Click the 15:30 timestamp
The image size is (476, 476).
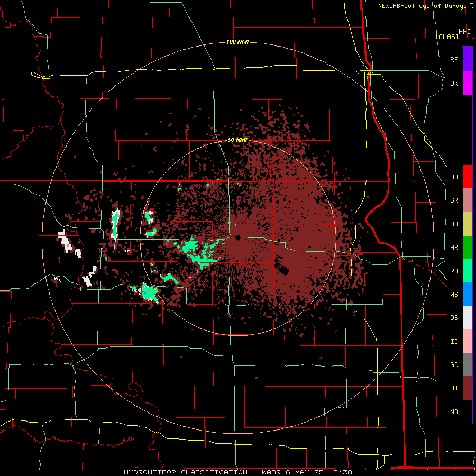pyautogui.click(x=342, y=472)
